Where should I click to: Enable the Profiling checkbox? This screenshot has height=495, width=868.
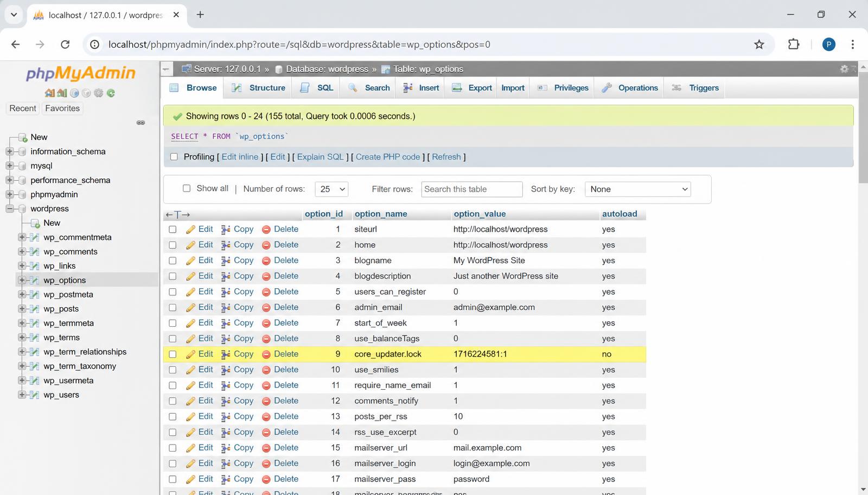[x=174, y=157]
